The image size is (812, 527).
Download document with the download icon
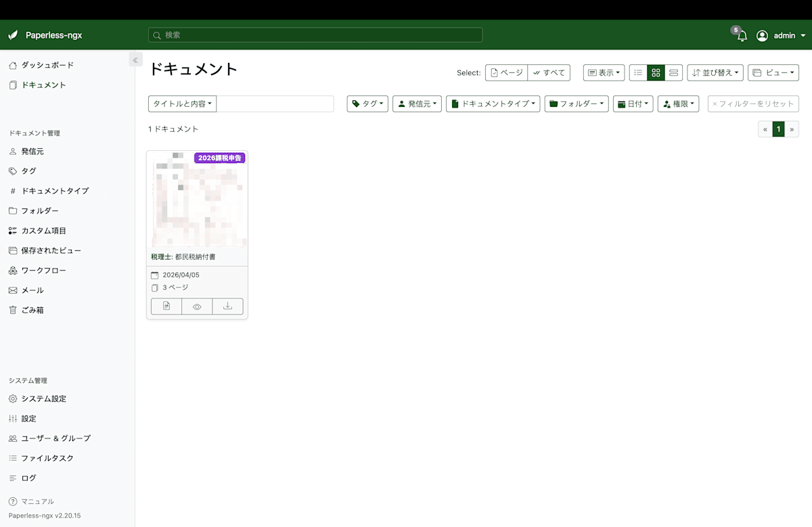(x=227, y=306)
